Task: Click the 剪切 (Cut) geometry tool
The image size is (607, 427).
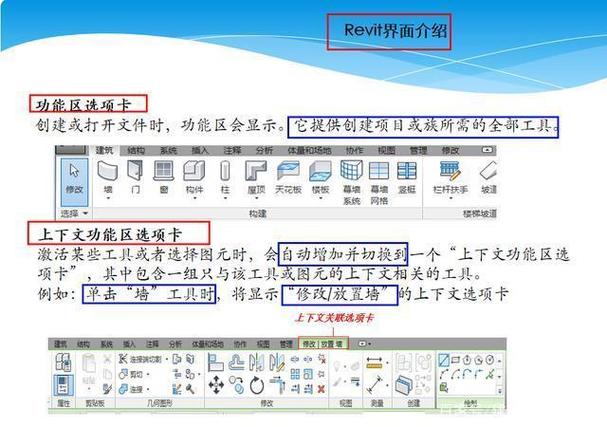Action: [x=131, y=374]
